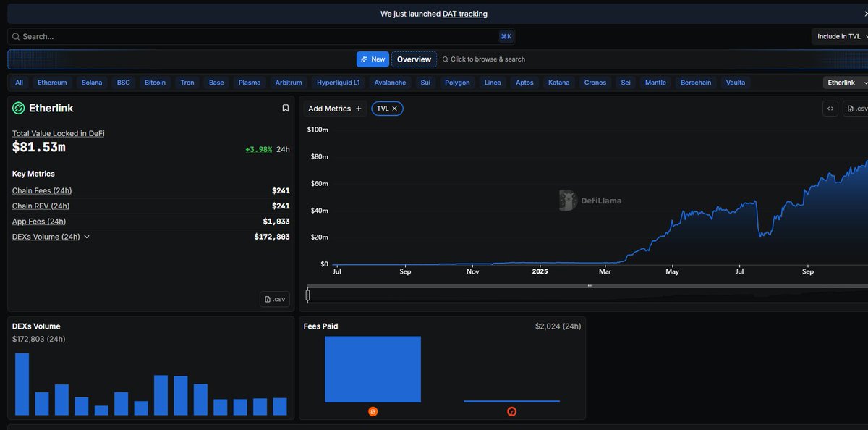The width and height of the screenshot is (868, 430).
Task: Switch to the Sei chain
Action: (626, 83)
